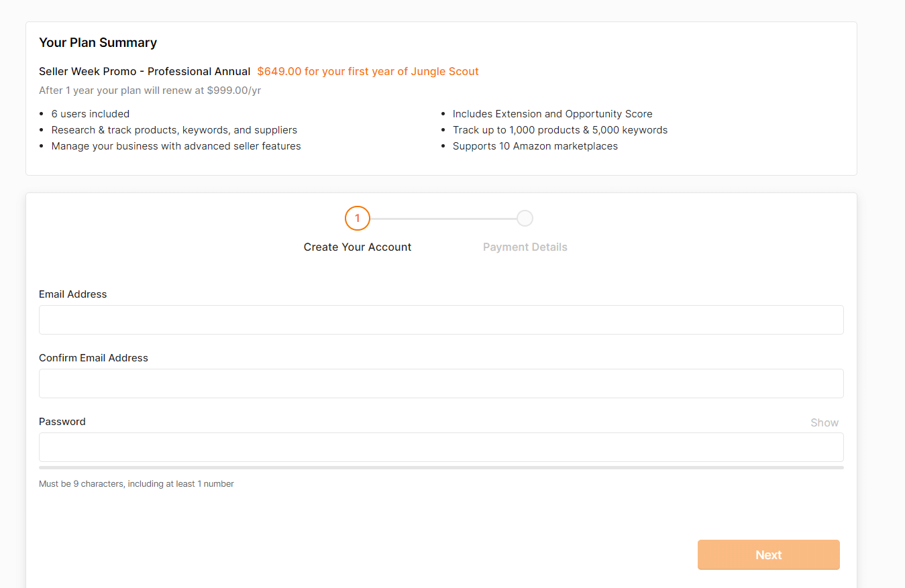The width and height of the screenshot is (905, 588).
Task: Show the password characters
Action: pyautogui.click(x=824, y=422)
